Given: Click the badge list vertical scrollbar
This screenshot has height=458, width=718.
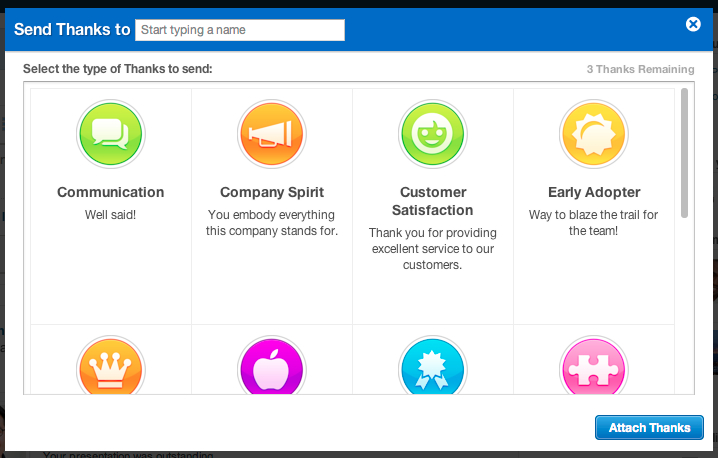Looking at the screenshot, I should click(684, 152).
